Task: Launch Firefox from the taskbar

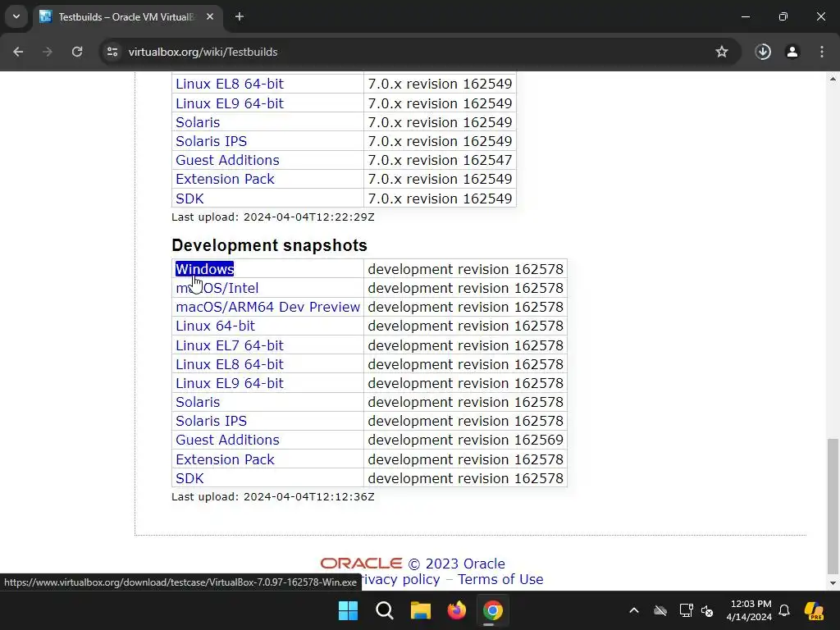Action: [x=456, y=610]
